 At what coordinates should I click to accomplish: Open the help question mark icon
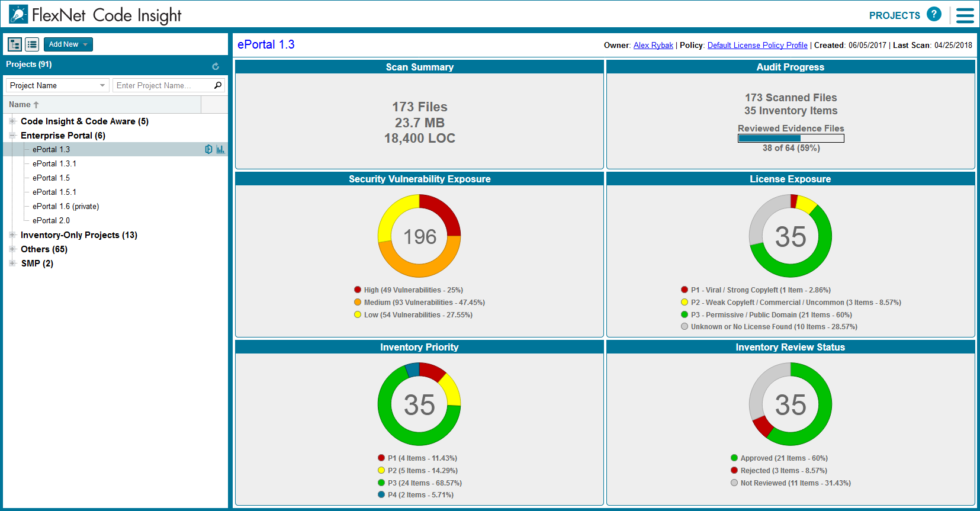(x=934, y=14)
